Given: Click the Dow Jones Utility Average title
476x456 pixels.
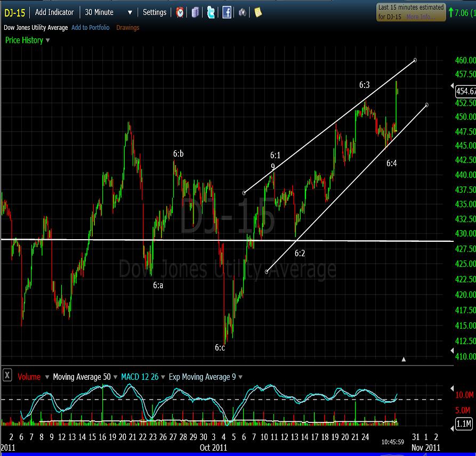Looking at the screenshot, I should click(x=36, y=28).
